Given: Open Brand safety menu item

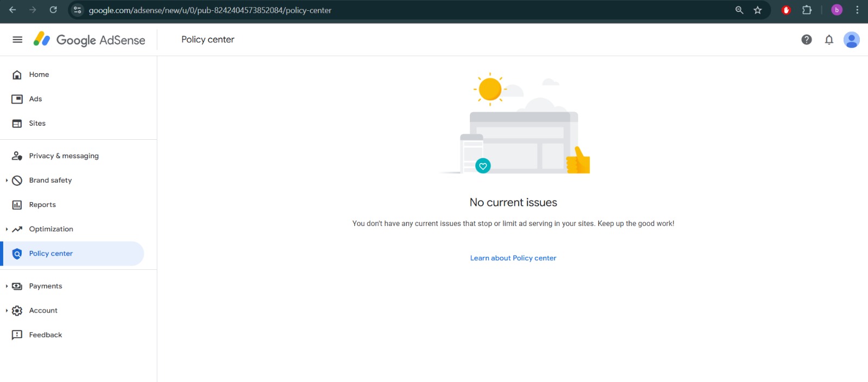Looking at the screenshot, I should (73, 180).
